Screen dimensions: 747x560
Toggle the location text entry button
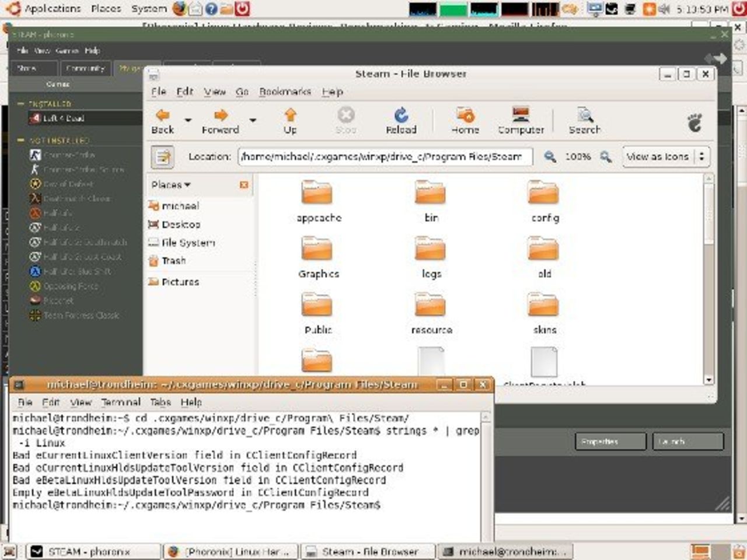coord(163,157)
